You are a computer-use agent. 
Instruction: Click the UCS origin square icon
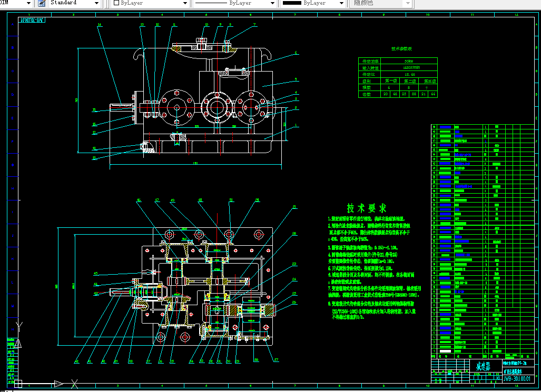[x=18, y=384]
